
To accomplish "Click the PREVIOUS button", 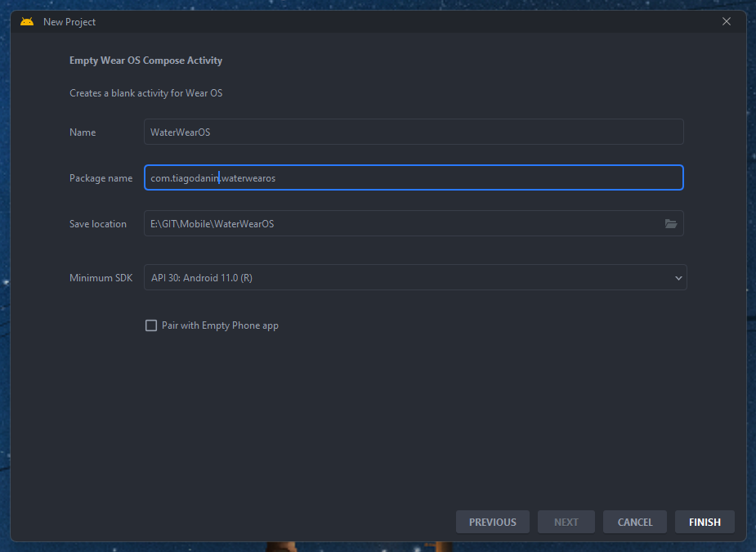I will (492, 523).
